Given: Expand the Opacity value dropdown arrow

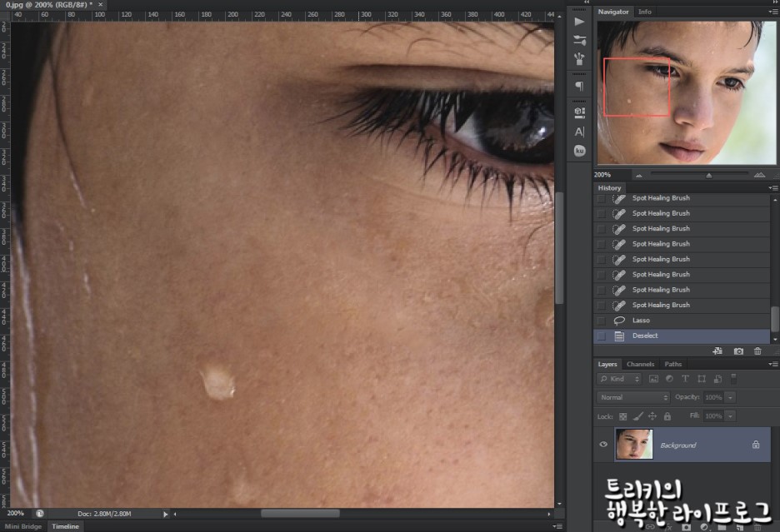Looking at the screenshot, I should (x=731, y=397).
